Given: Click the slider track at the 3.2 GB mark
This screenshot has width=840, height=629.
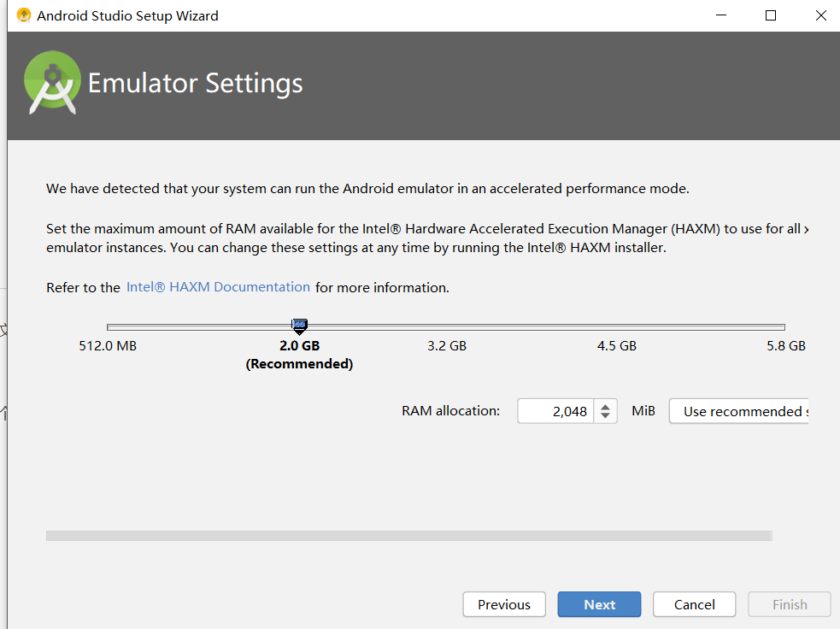Looking at the screenshot, I should pos(446,326).
